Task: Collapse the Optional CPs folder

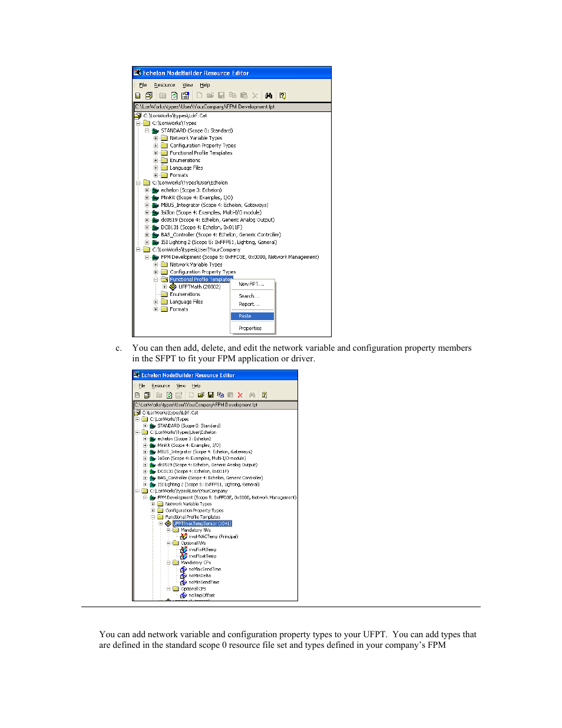Action: click(x=168, y=588)
